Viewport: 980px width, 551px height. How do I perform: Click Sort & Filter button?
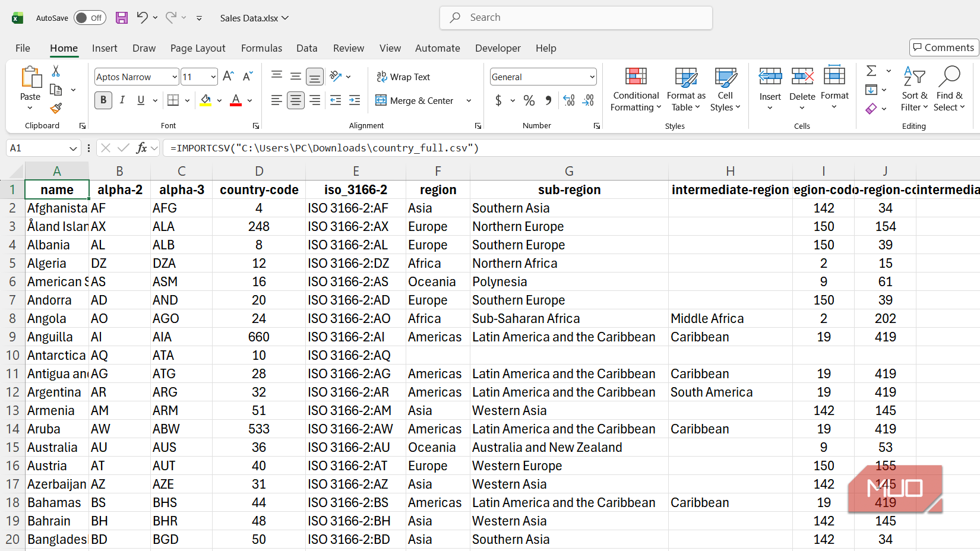(x=914, y=88)
